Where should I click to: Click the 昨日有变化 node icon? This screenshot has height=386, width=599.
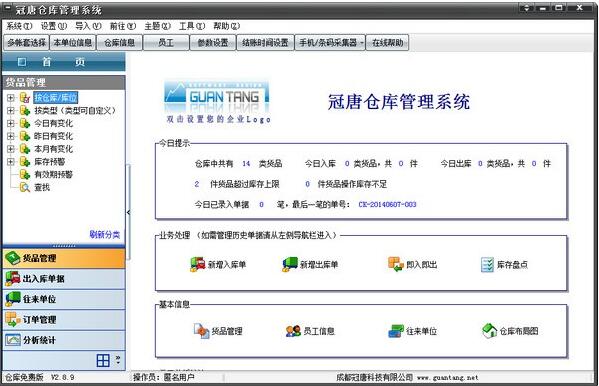coord(25,136)
